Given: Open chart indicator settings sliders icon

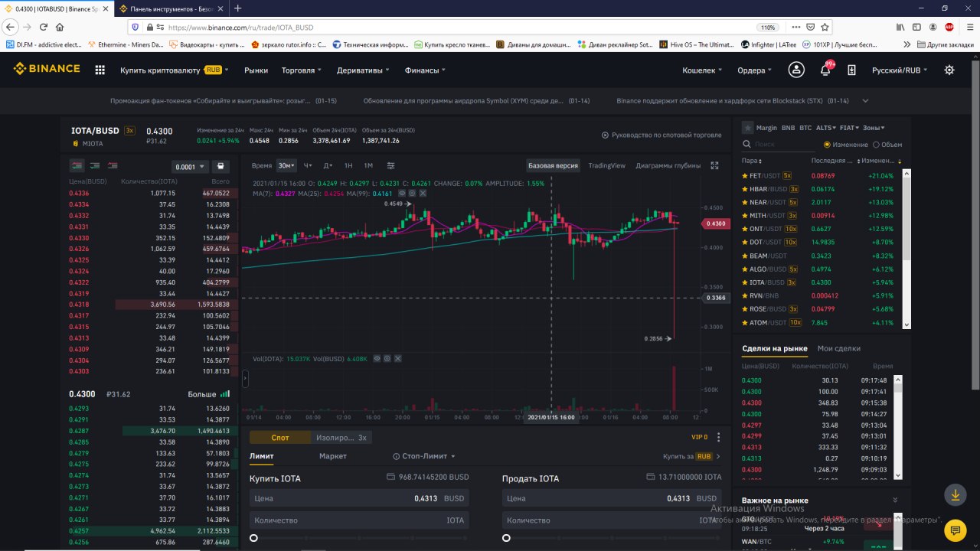Looking at the screenshot, I should pyautogui.click(x=390, y=165).
